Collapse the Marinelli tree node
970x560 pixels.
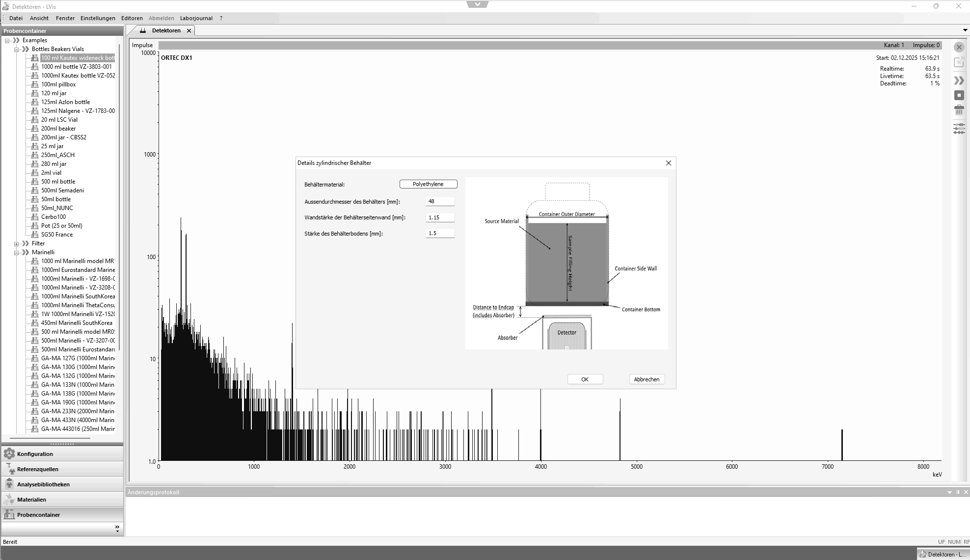coord(16,253)
